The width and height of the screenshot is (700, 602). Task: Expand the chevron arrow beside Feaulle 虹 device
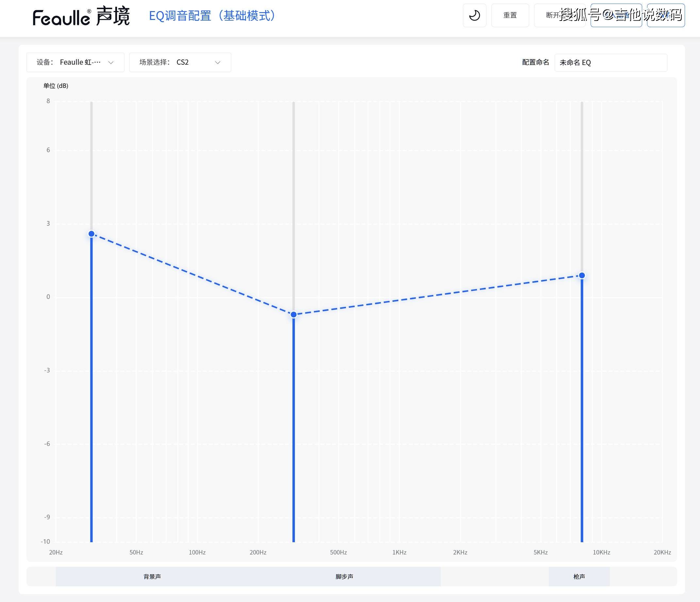pyautogui.click(x=111, y=62)
